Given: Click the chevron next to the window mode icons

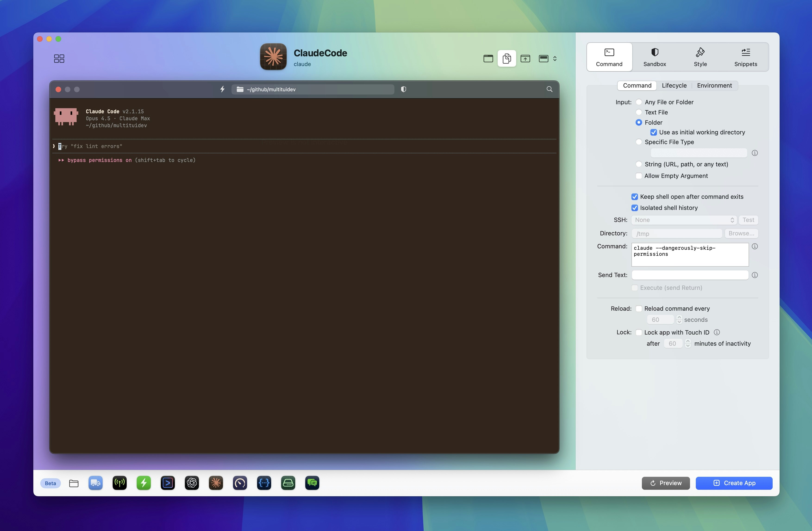Looking at the screenshot, I should coord(555,58).
